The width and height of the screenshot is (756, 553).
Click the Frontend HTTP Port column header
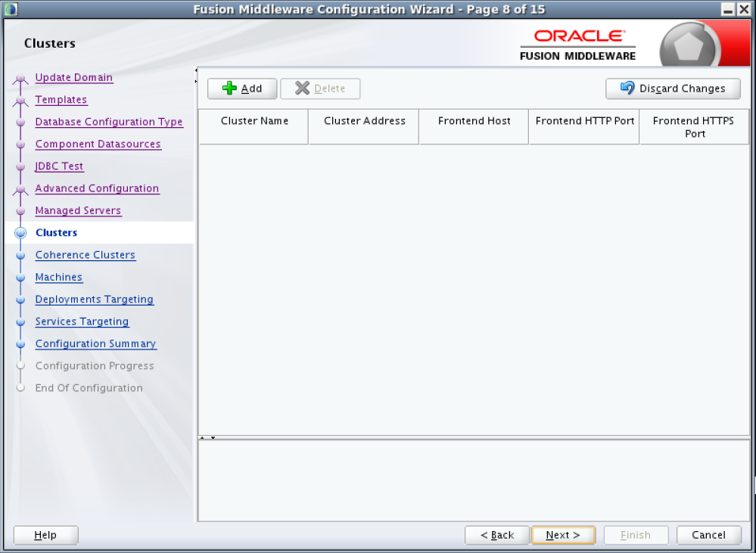pos(584,127)
